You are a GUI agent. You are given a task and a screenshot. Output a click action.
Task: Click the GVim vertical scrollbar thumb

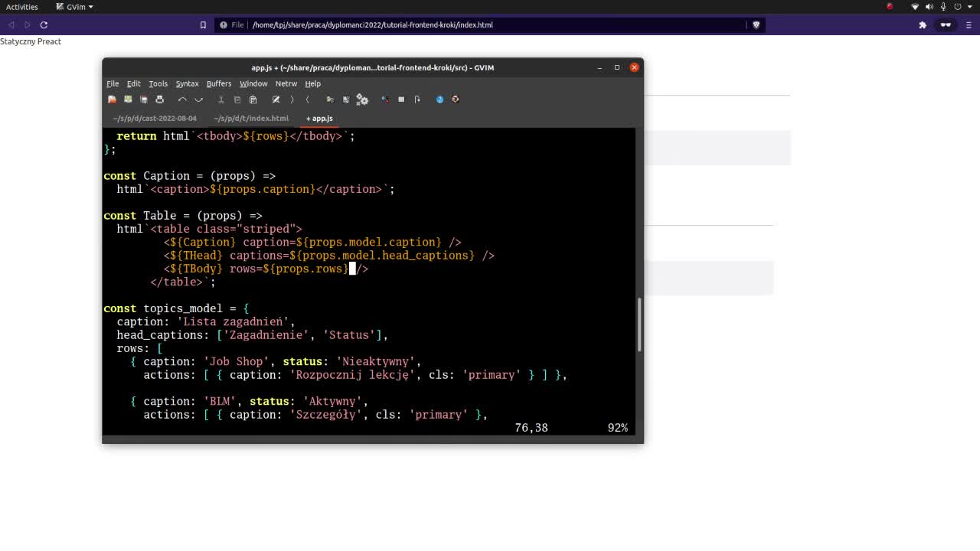[x=639, y=324]
